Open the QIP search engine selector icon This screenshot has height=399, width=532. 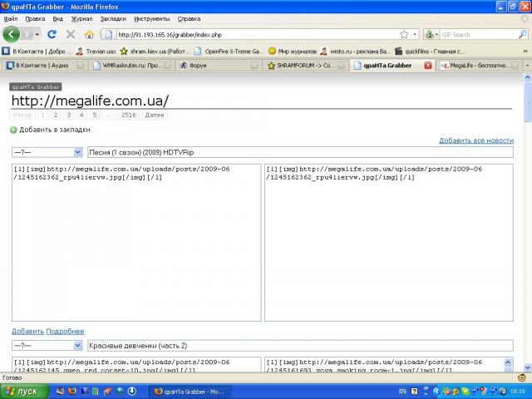[431, 35]
